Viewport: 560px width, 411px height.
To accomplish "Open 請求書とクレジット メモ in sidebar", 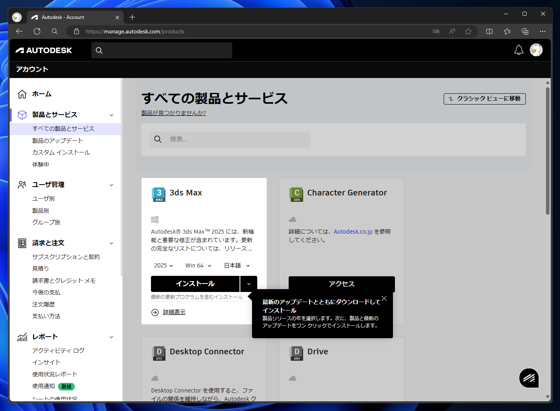I will (64, 281).
